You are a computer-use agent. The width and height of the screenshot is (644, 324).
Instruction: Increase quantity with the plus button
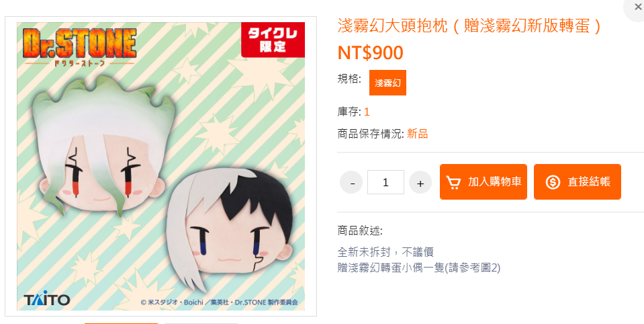tap(420, 182)
